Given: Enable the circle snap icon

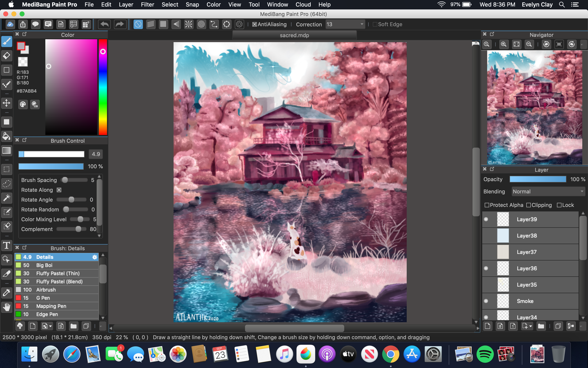Looking at the screenshot, I should pyautogui.click(x=201, y=24).
